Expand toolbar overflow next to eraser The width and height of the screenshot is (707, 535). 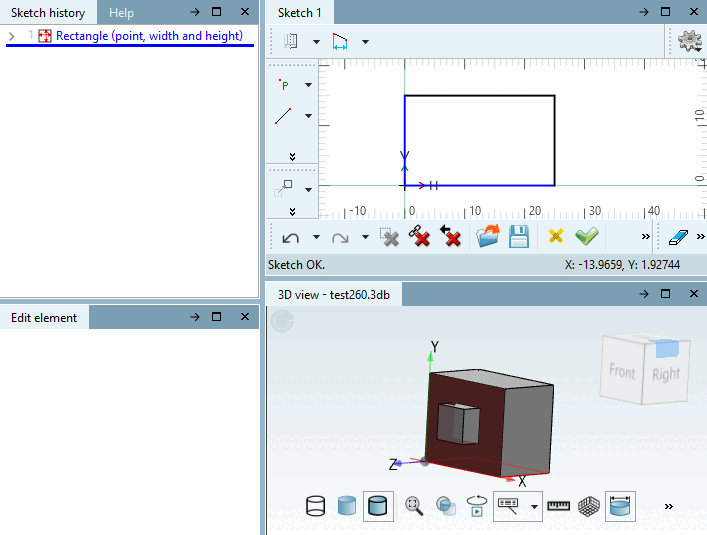tap(700, 237)
